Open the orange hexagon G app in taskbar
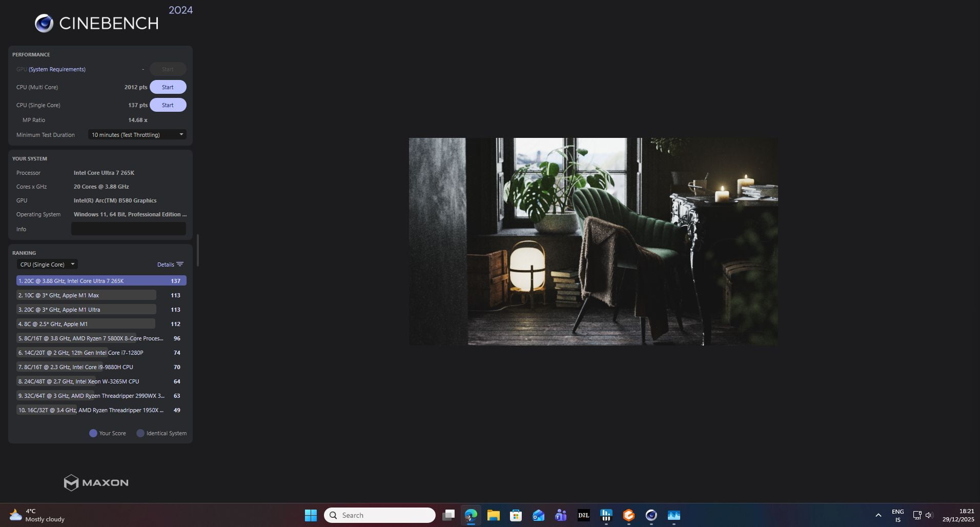The image size is (980, 527). click(x=629, y=515)
